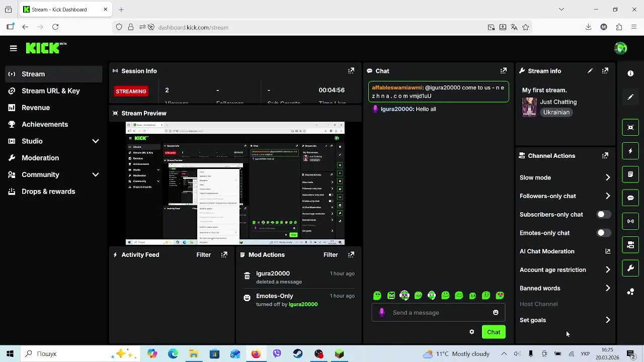Bookmark this page with star icon

pos(526,27)
